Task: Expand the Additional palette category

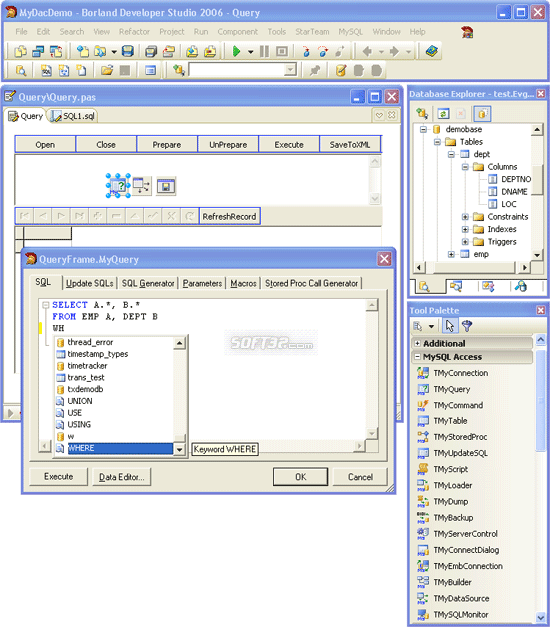Action: [418, 343]
